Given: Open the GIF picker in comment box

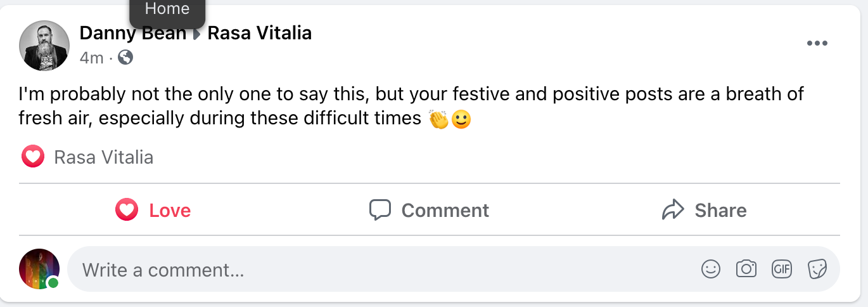Looking at the screenshot, I should point(782,270).
